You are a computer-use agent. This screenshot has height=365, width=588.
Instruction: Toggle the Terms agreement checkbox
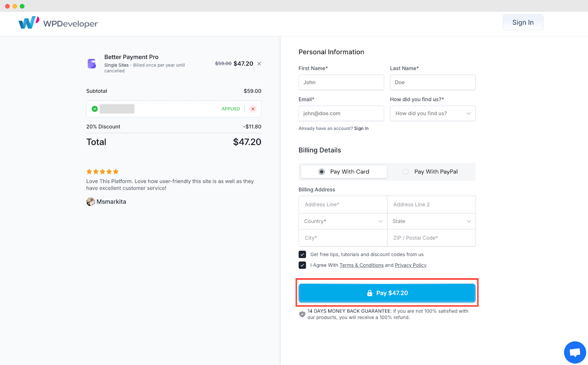coord(302,265)
